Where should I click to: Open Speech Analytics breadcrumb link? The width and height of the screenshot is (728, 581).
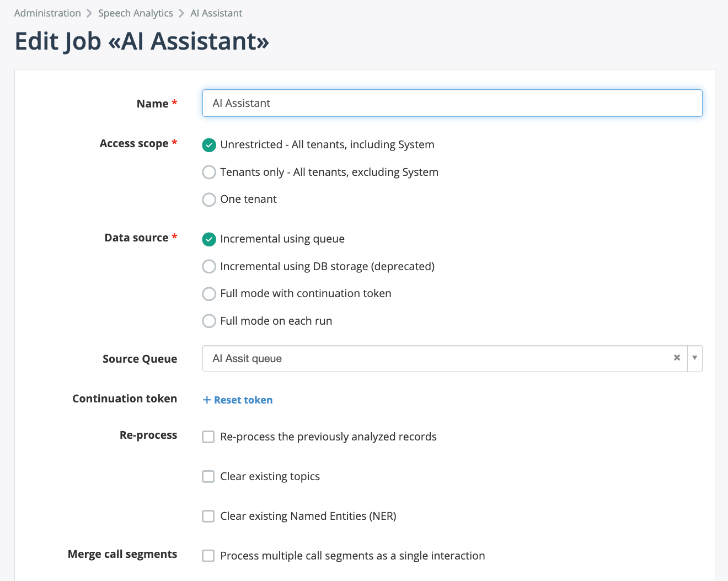click(135, 13)
